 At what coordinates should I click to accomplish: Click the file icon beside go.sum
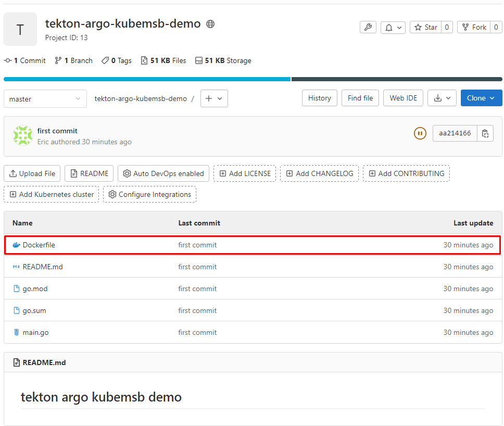tap(16, 310)
